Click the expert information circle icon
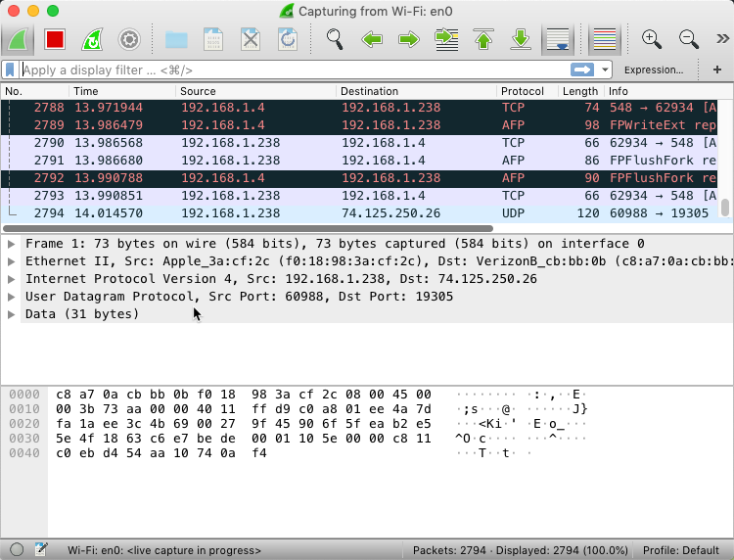Screen dimensions: 734x560 click(x=17, y=549)
